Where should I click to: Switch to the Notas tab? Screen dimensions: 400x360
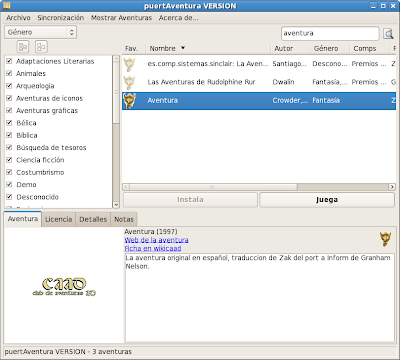pyautogui.click(x=124, y=219)
